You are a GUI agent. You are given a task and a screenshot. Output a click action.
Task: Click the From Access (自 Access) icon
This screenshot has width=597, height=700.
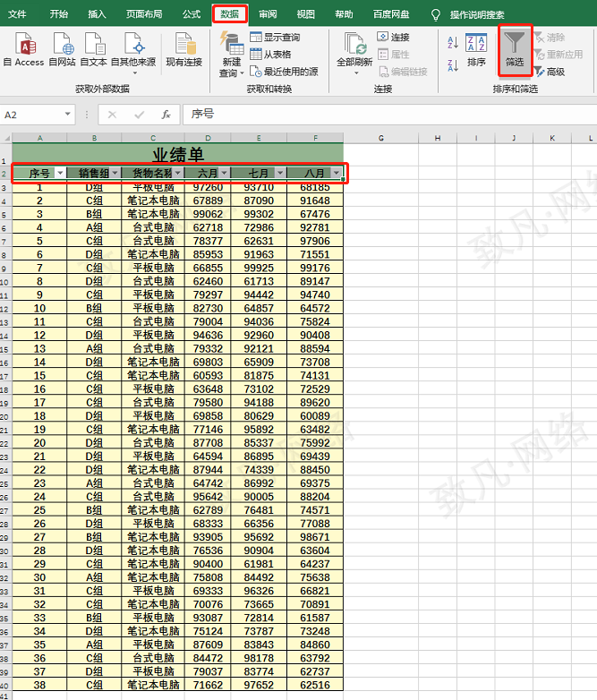tap(24, 49)
